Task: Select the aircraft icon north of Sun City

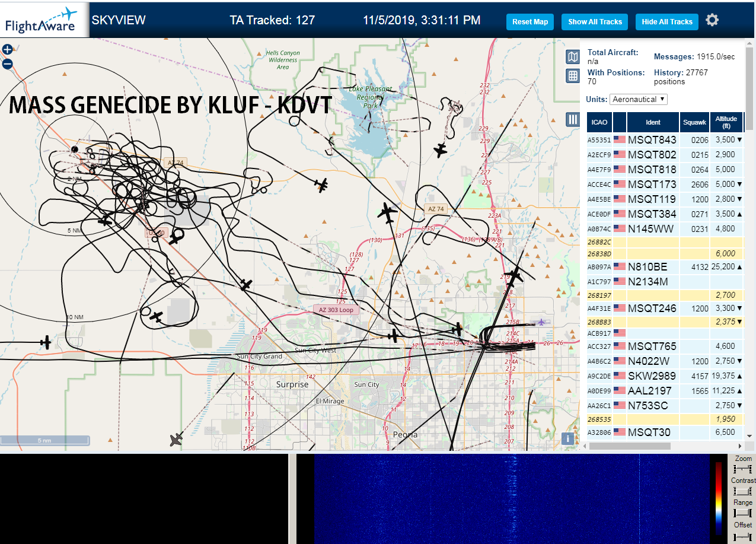Action: 393,336
